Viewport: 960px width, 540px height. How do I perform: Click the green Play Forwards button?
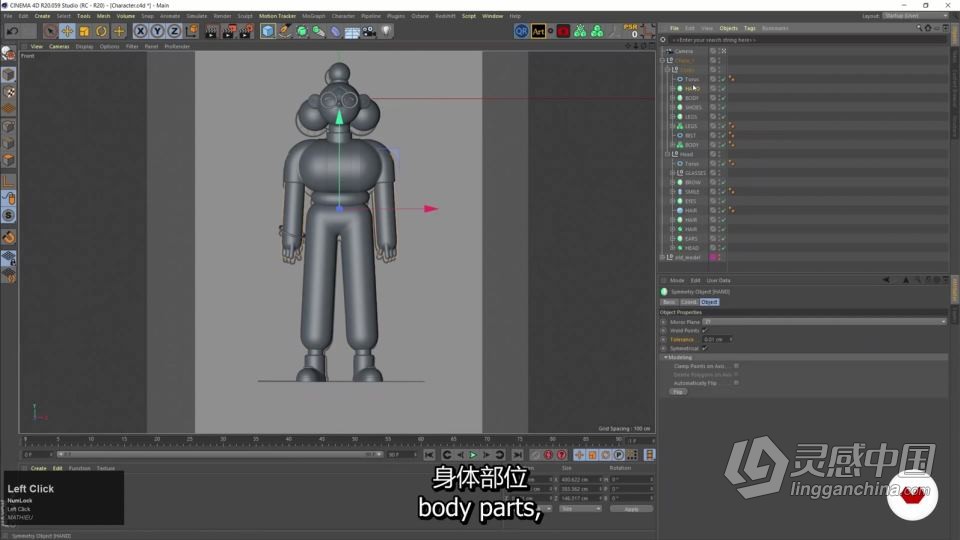[x=473, y=455]
